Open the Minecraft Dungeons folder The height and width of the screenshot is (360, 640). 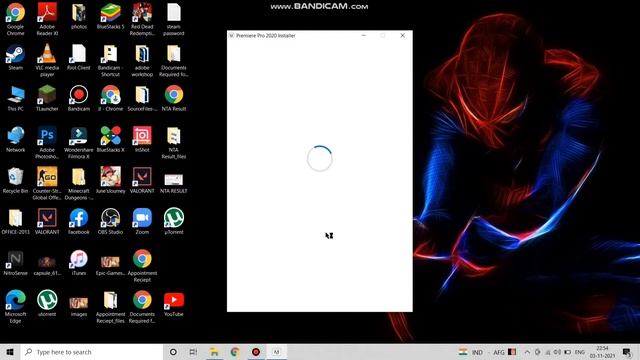79,183
